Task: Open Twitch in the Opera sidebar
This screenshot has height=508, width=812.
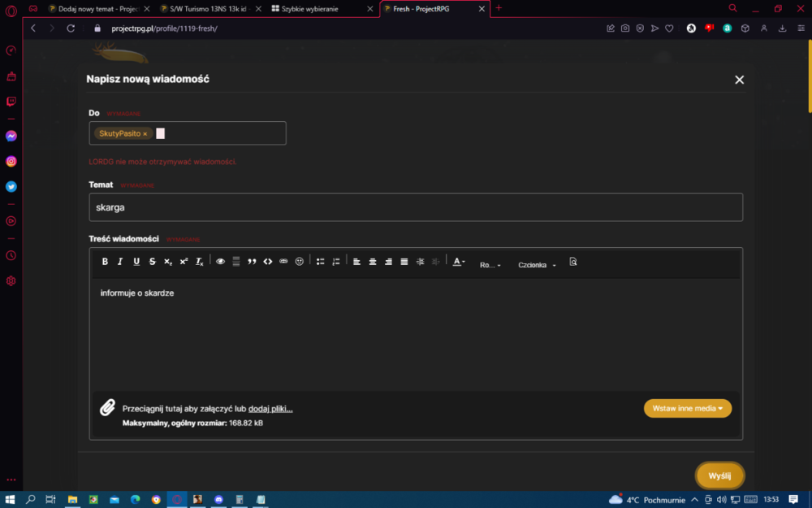Action: [x=11, y=102]
